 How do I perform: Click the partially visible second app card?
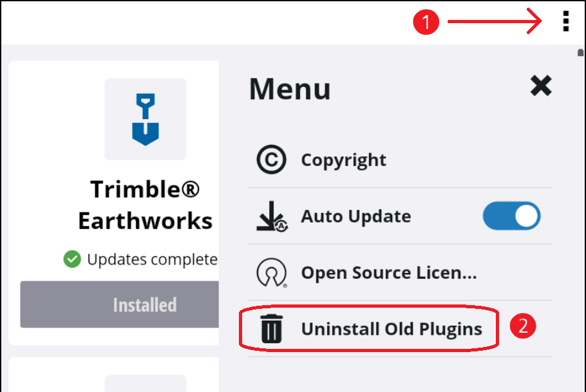[113, 375]
